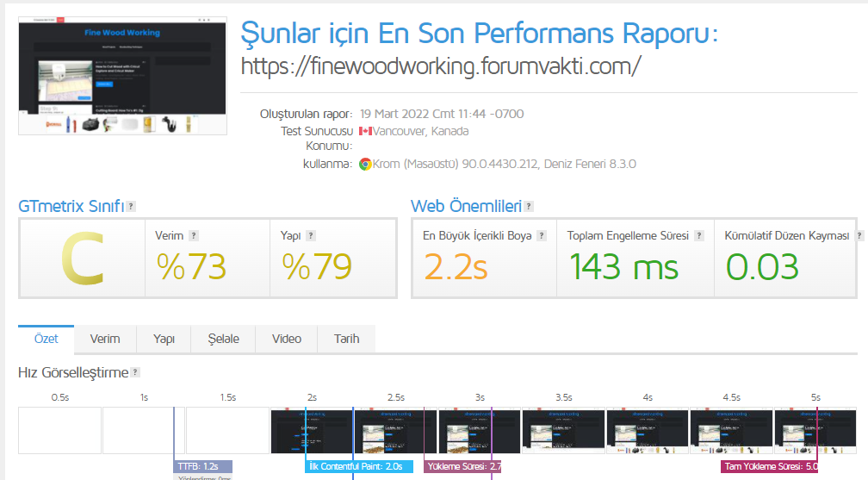This screenshot has width=868, height=480.
Task: Click the help icon beside Web Önemlileri
Action: pyautogui.click(x=529, y=206)
